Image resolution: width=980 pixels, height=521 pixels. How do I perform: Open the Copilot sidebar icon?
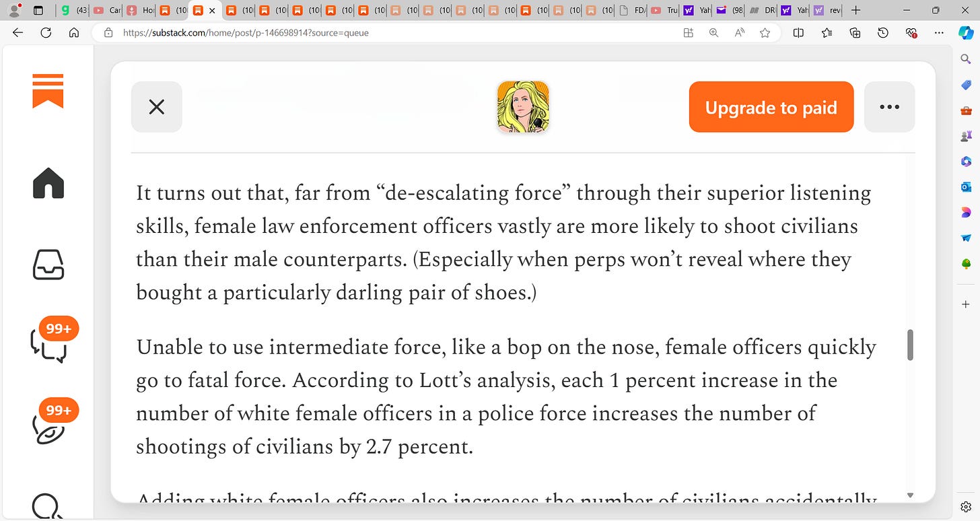(966, 32)
